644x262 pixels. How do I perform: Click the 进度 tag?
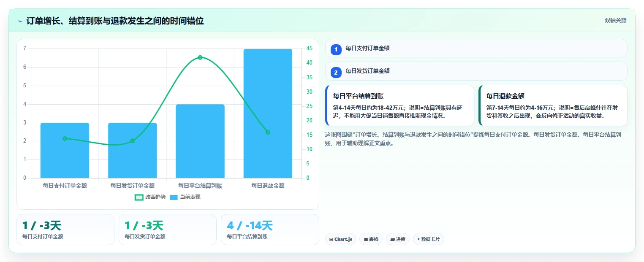(398, 239)
